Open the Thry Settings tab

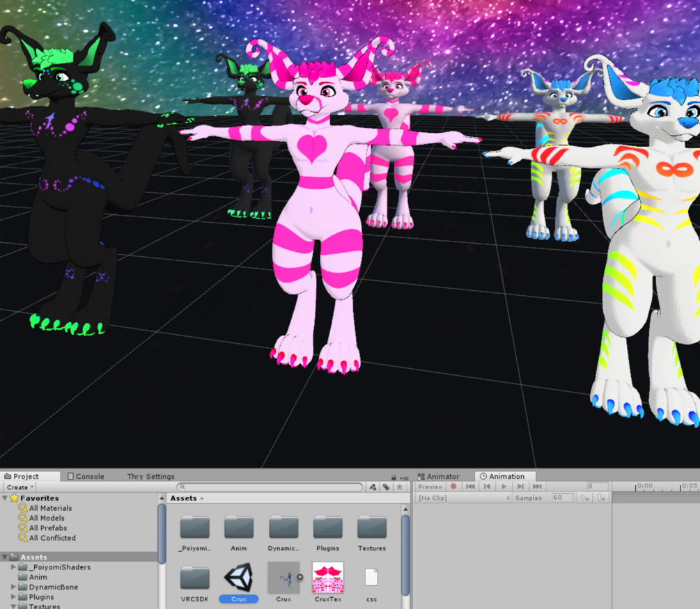coord(150,476)
